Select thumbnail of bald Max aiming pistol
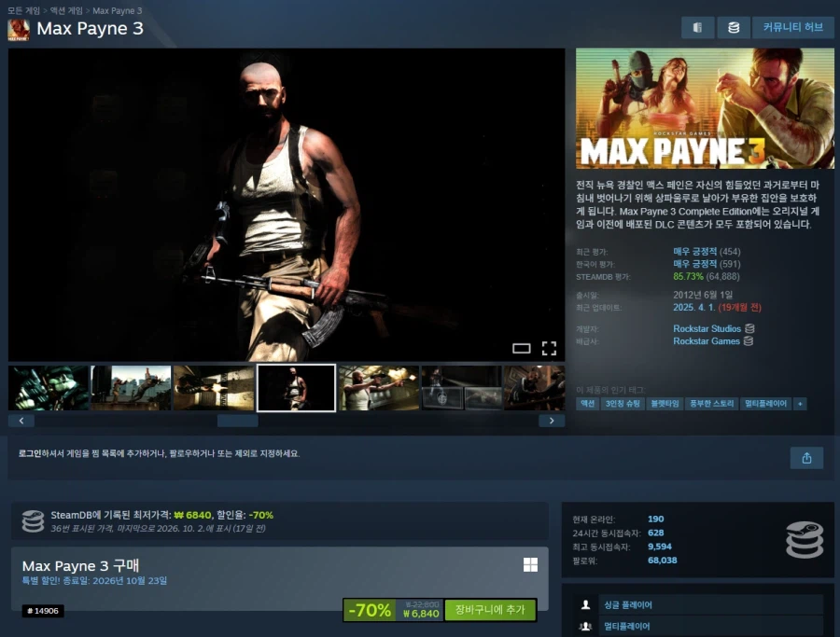The image size is (840, 637). click(x=379, y=388)
